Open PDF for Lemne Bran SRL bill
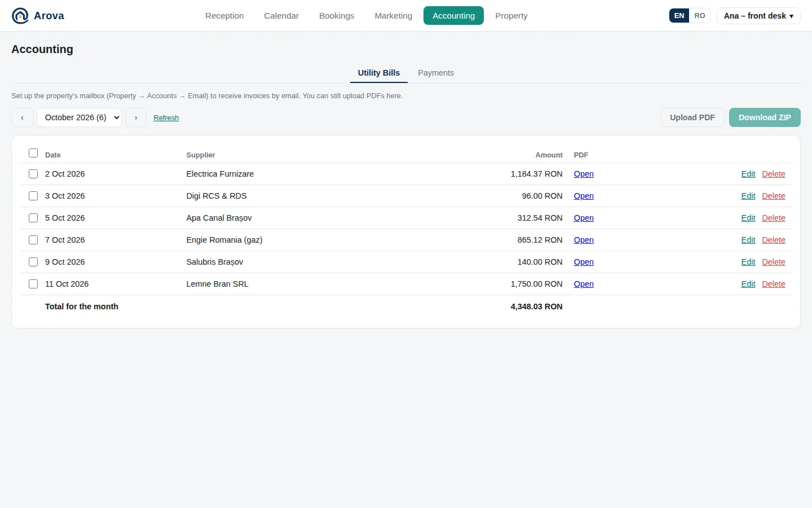812x508 pixels. point(584,284)
